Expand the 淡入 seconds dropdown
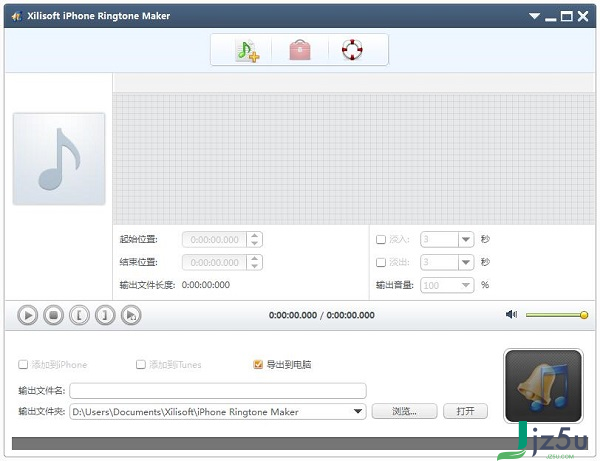 (466, 239)
